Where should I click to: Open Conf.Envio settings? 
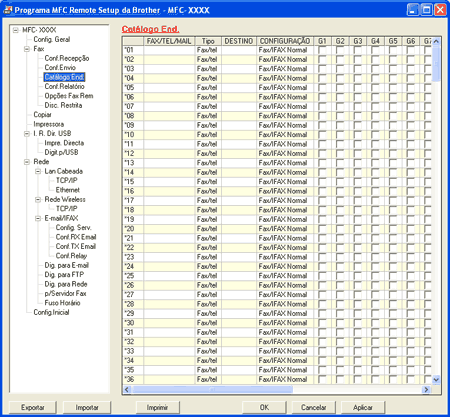(x=60, y=68)
